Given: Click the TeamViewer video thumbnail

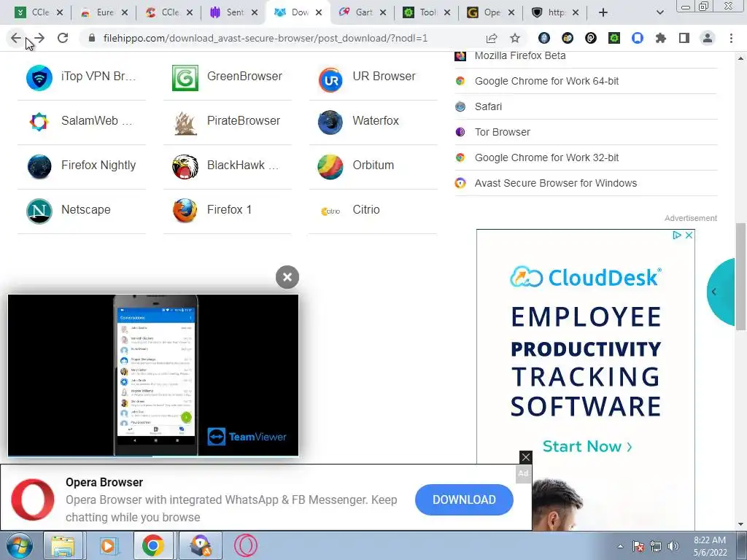Looking at the screenshot, I should click(x=153, y=375).
